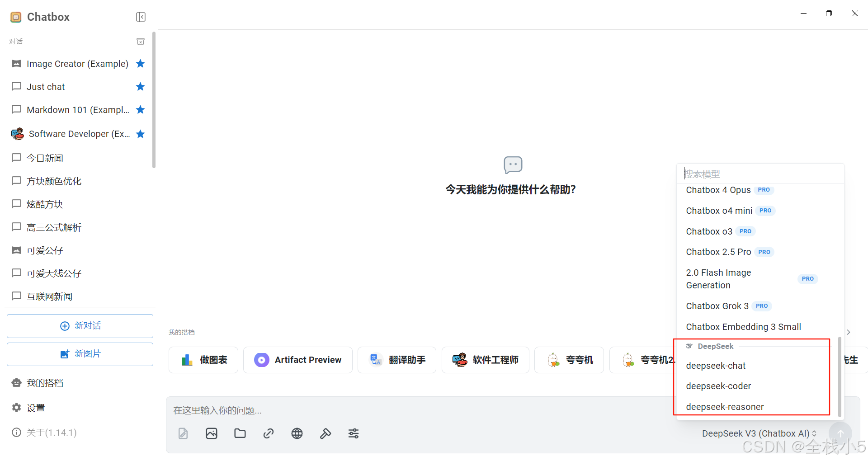Image resolution: width=868 pixels, height=461 pixels.
Task: Select the 翻译助手 partner card
Action: (397, 360)
